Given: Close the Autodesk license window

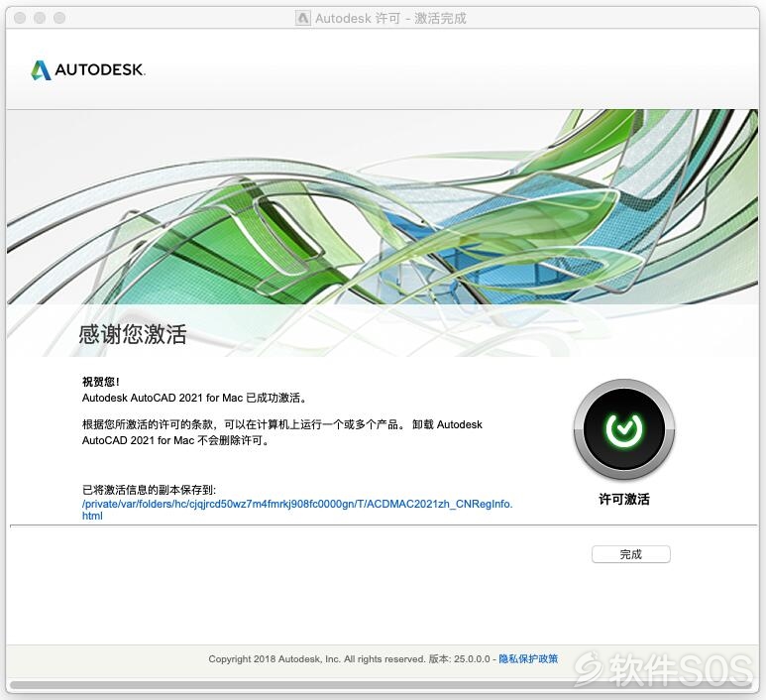Looking at the screenshot, I should tap(20, 18).
